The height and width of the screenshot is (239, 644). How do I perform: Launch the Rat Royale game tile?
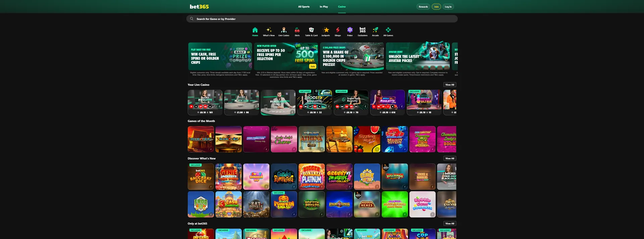(256, 204)
